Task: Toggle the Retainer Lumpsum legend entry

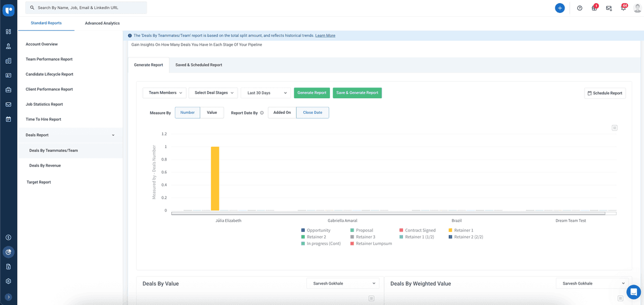Action: 371,244
